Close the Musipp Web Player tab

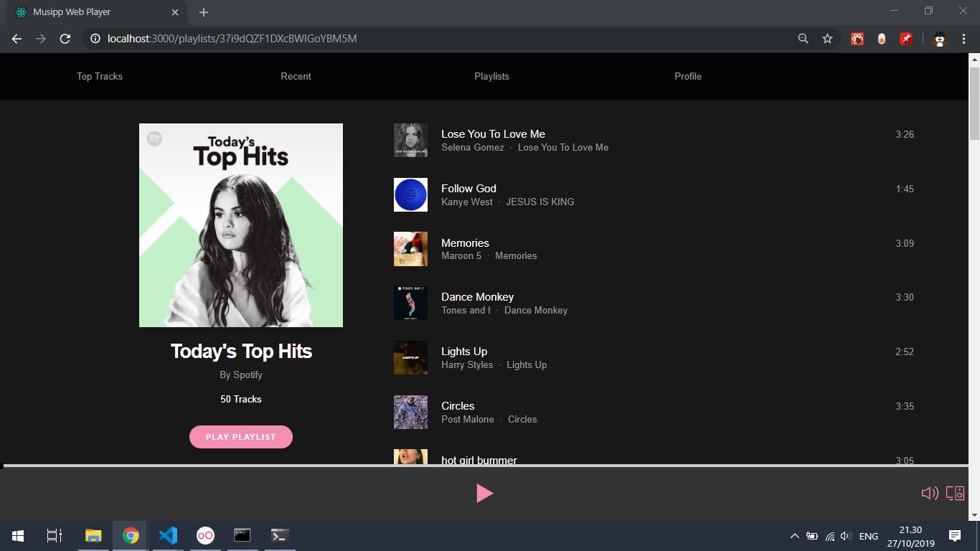coord(175,12)
